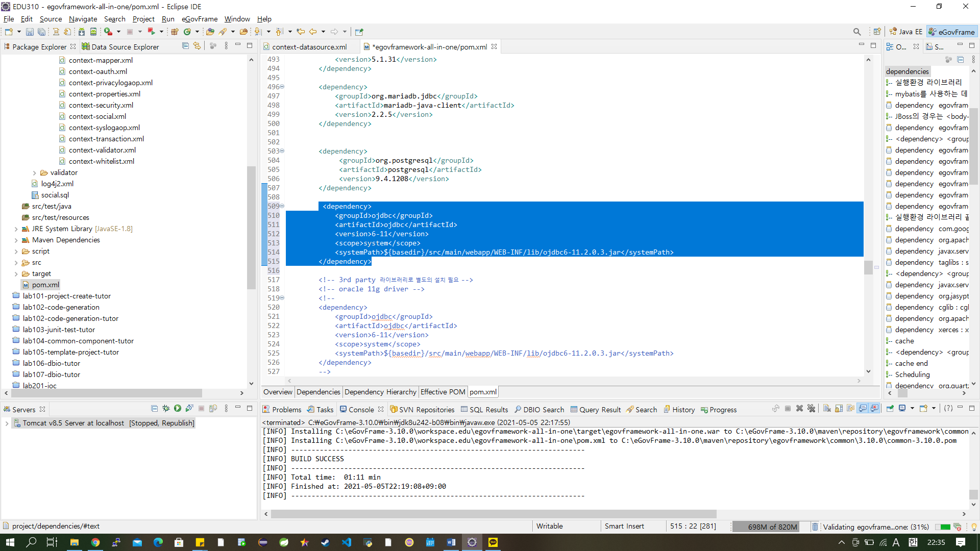Start the server in debug mode
The width and height of the screenshot is (980, 551).
click(x=166, y=408)
